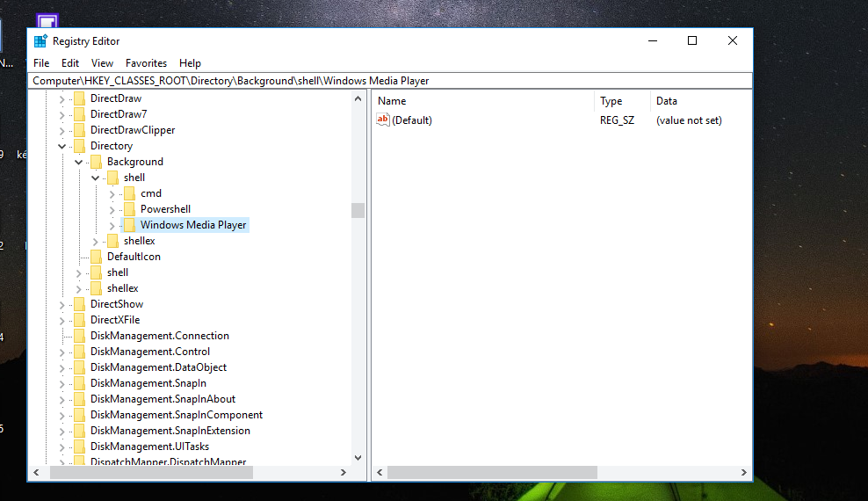Expand the cmd key
868x501 pixels.
pos(112,193)
